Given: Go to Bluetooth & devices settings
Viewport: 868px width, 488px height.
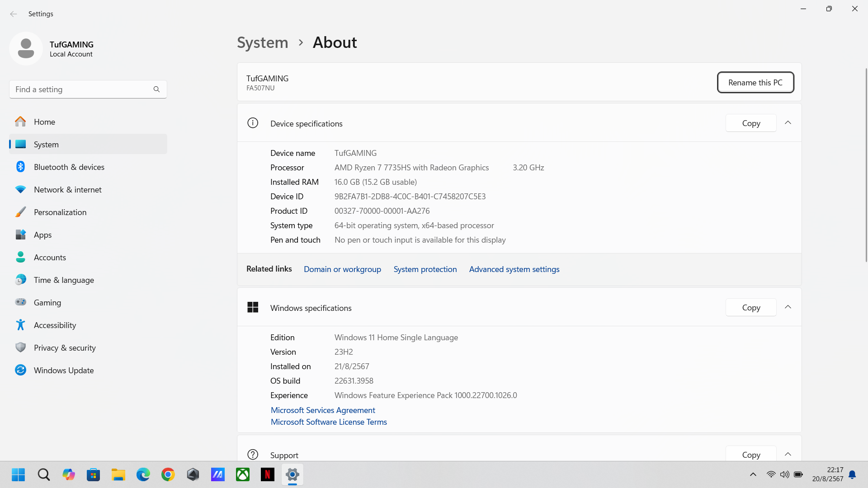Looking at the screenshot, I should coord(88,167).
